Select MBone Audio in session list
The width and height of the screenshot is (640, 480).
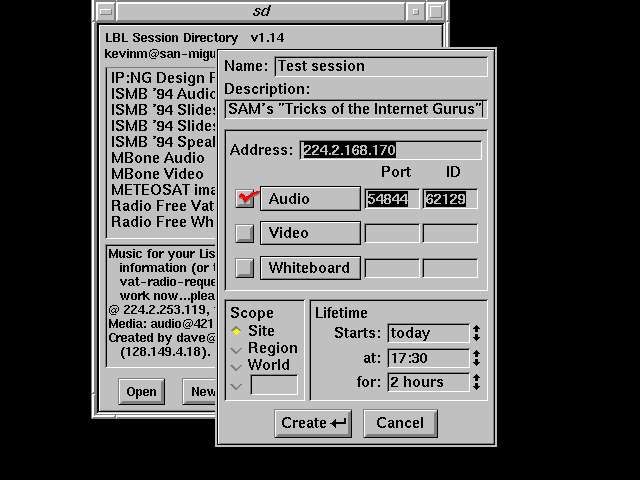158,158
